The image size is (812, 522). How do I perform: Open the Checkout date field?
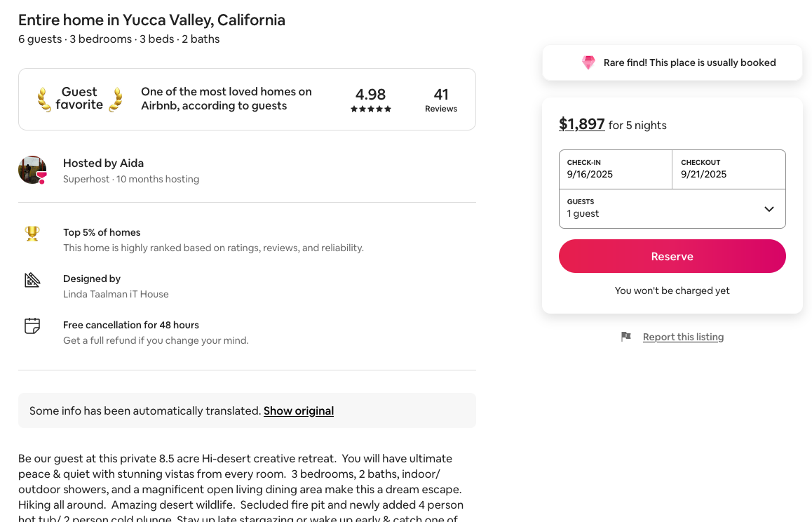click(x=729, y=169)
